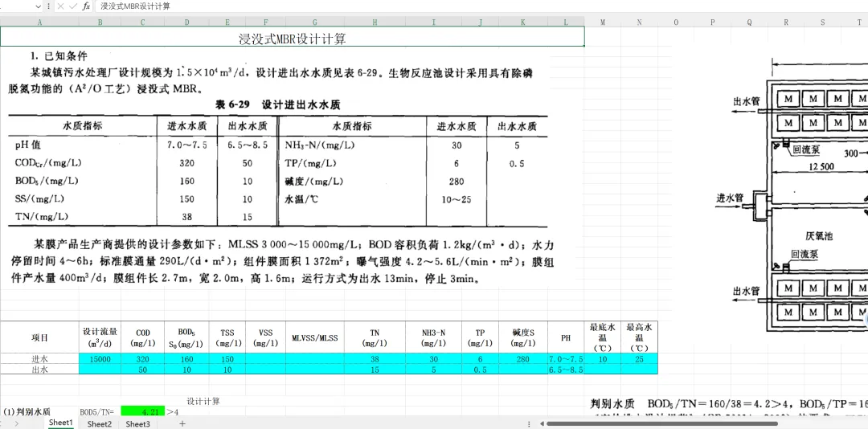Add a new sheet with the plus button
The height and width of the screenshot is (429, 868).
(182, 424)
